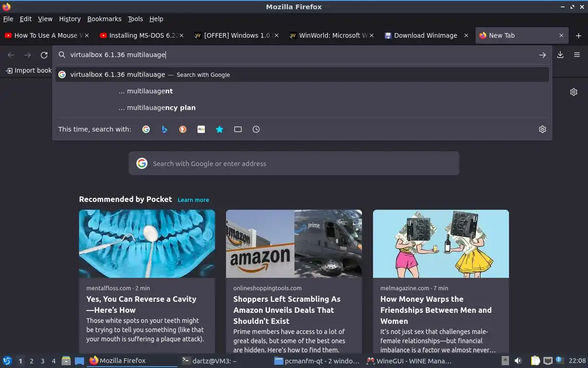
Task: Choose the 'multilauagent' suggestion
Action: pyautogui.click(x=302, y=91)
